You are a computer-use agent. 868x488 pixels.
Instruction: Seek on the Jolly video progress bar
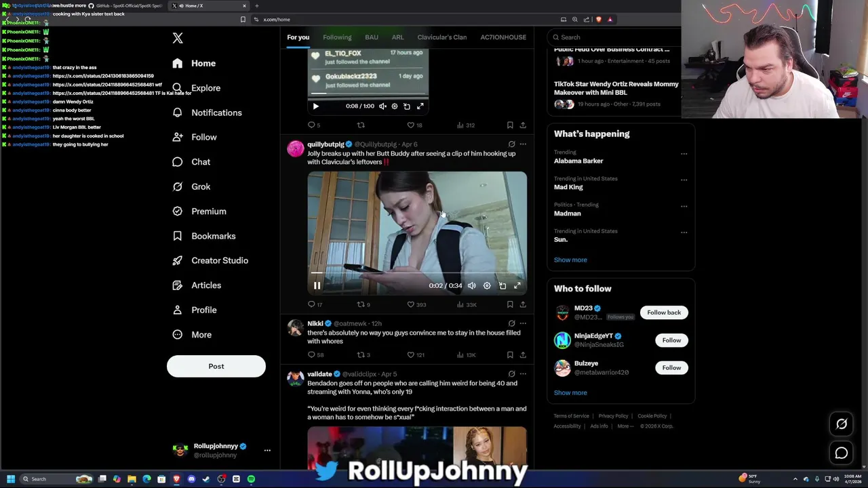coord(417,273)
